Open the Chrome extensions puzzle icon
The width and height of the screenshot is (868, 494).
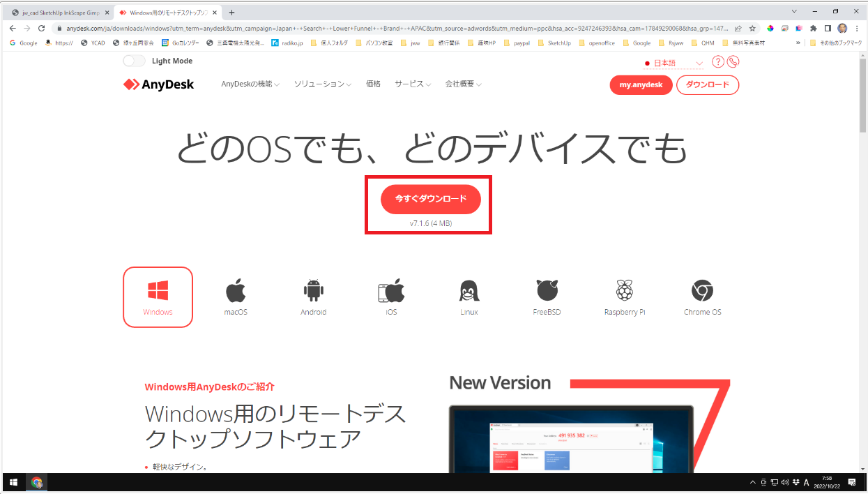click(x=813, y=29)
